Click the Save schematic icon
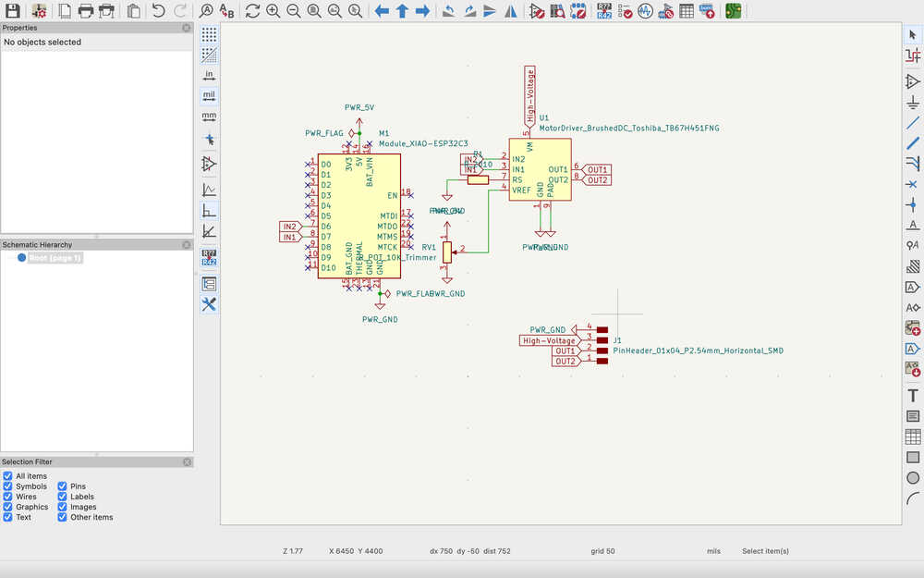The height and width of the screenshot is (578, 924). [13, 11]
